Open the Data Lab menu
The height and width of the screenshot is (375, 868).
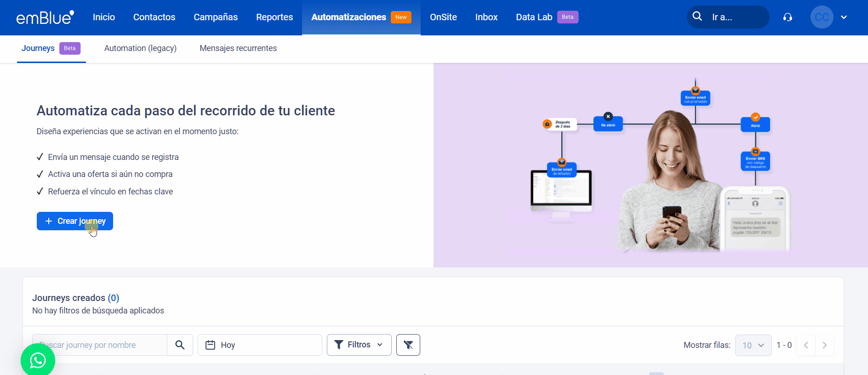tap(534, 17)
